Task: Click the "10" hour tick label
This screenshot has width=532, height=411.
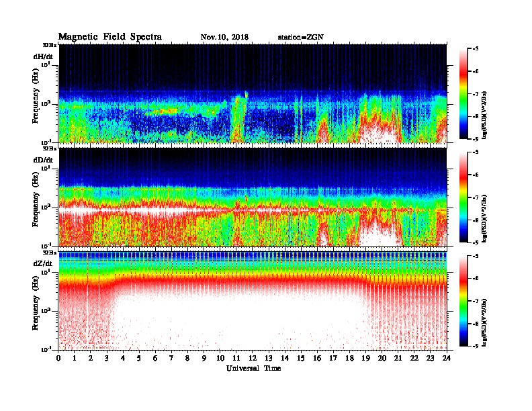Action: (220, 359)
